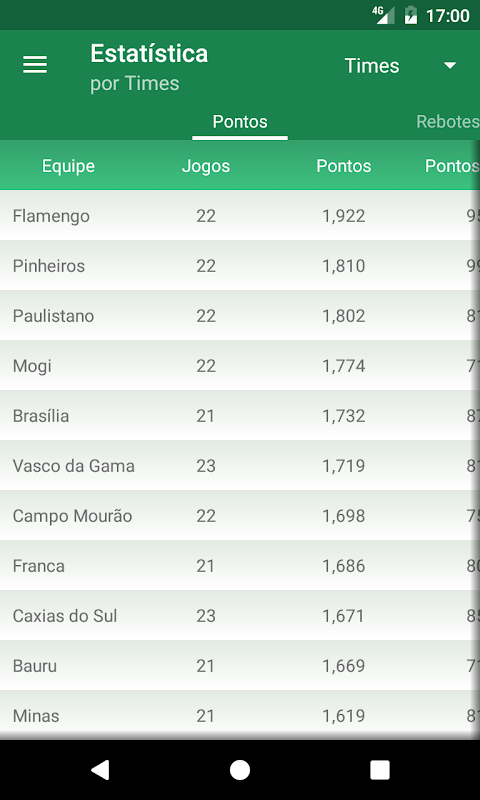This screenshot has width=480, height=800.
Task: Open the Caxias do Sul row
Action: [240, 616]
